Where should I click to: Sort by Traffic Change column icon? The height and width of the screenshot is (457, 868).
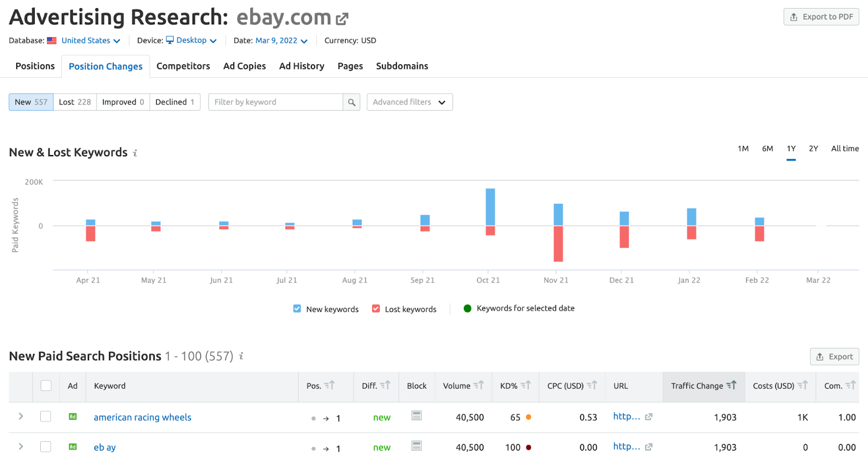click(x=731, y=385)
